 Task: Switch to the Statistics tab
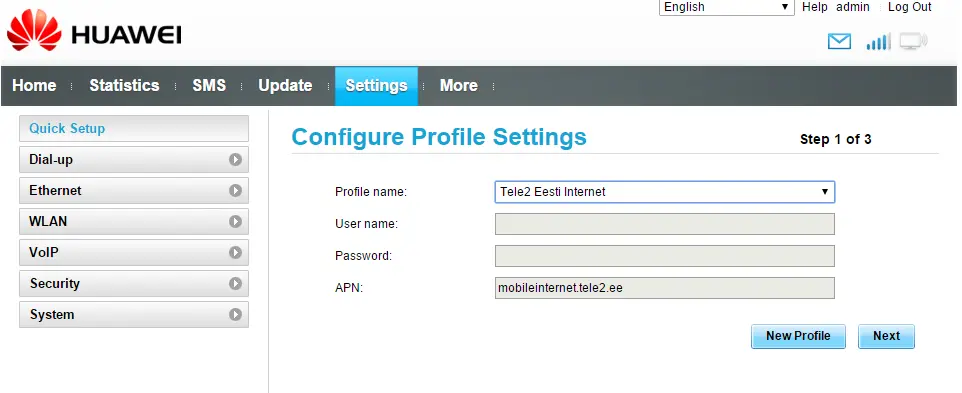124,86
